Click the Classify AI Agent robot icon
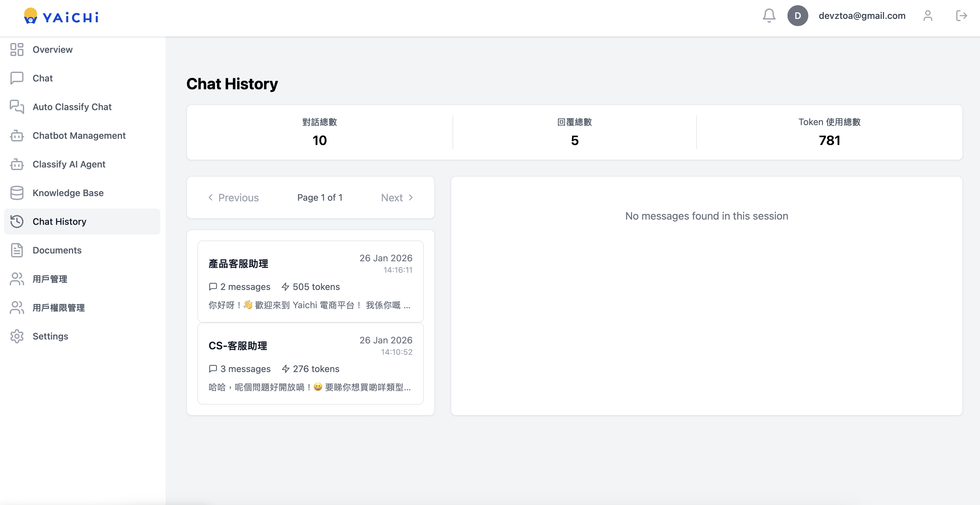 (x=17, y=164)
